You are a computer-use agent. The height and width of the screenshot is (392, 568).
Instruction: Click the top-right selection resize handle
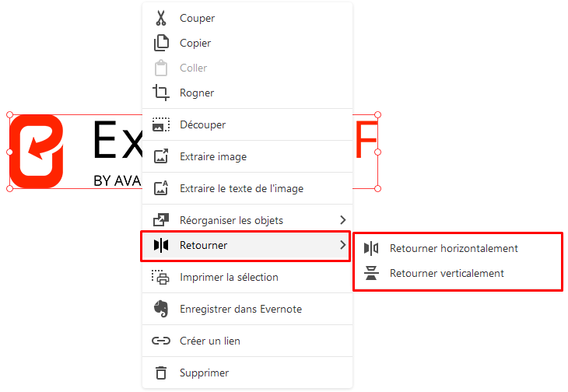(x=377, y=115)
